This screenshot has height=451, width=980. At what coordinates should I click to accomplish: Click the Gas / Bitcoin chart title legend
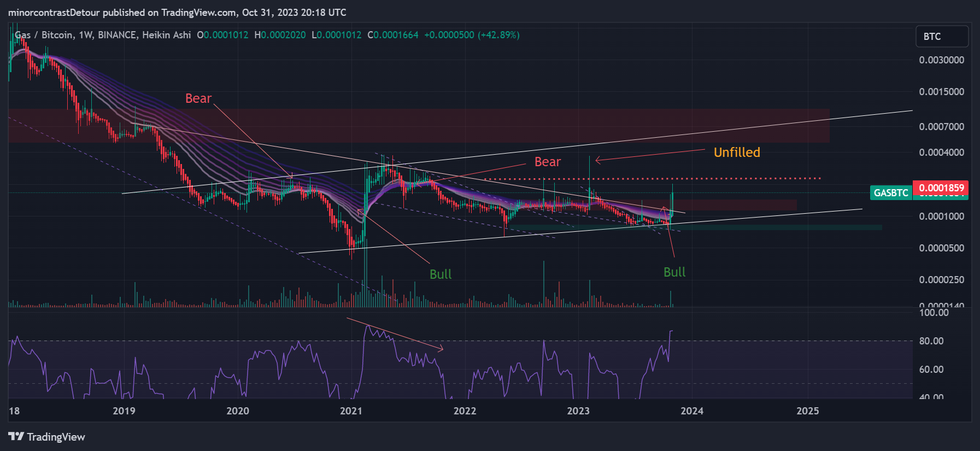tap(103, 35)
